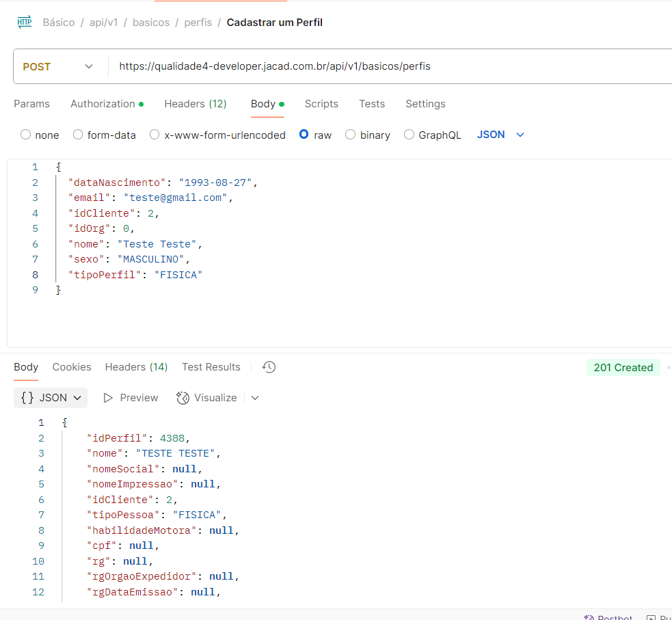Click the nomeImpressao response line
Screen dimensions: 672x620
(153, 484)
